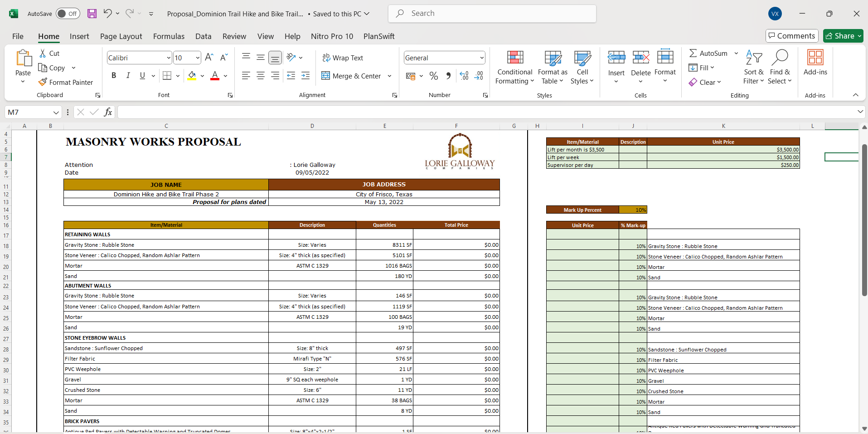Click the Increase Indent icon
Image resolution: width=868 pixels, height=434 pixels.
tap(305, 76)
